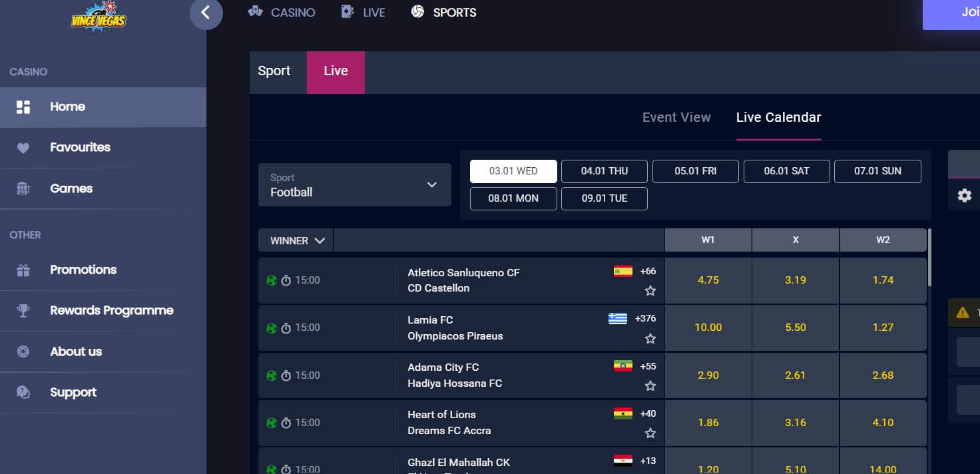Toggle favourite star for Lamia FC match
980x474 pixels.
(650, 339)
